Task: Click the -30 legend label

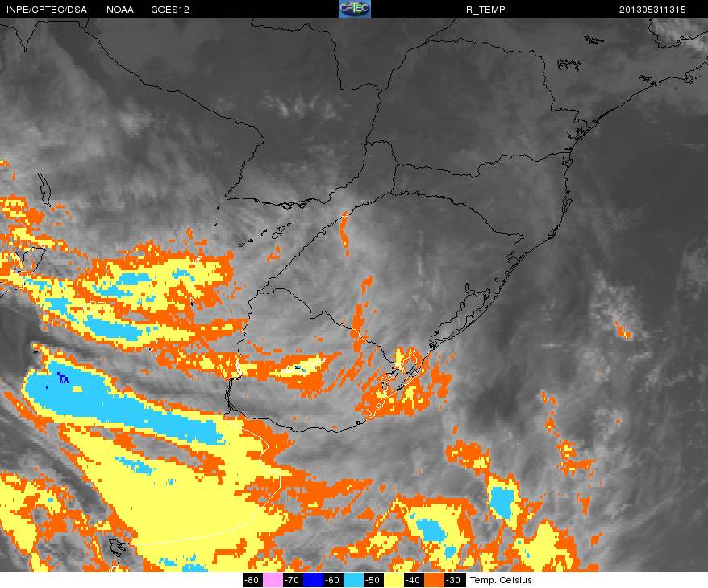Action: pos(455,580)
